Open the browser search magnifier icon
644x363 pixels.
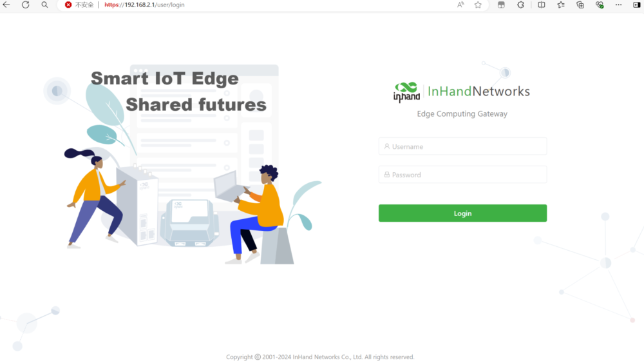44,5
